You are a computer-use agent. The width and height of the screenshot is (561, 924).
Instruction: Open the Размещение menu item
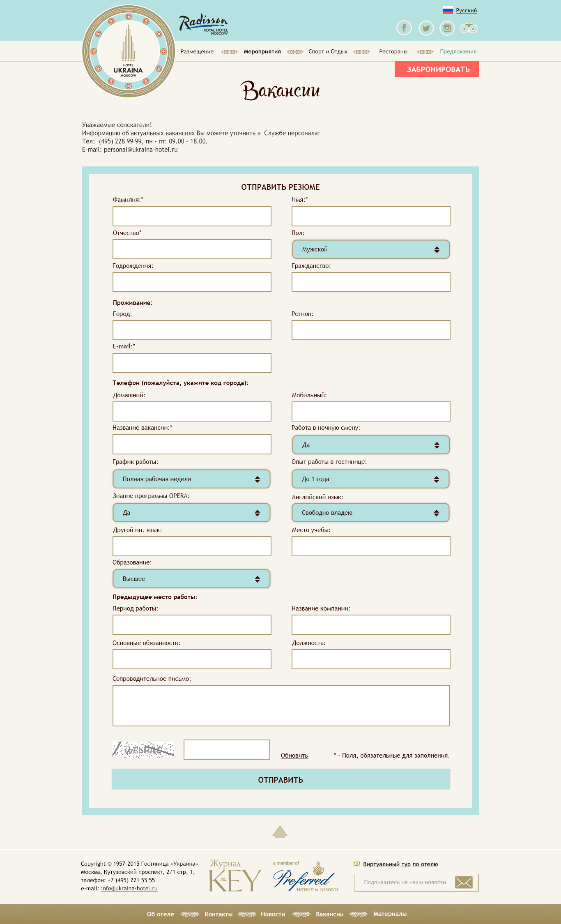(x=197, y=51)
